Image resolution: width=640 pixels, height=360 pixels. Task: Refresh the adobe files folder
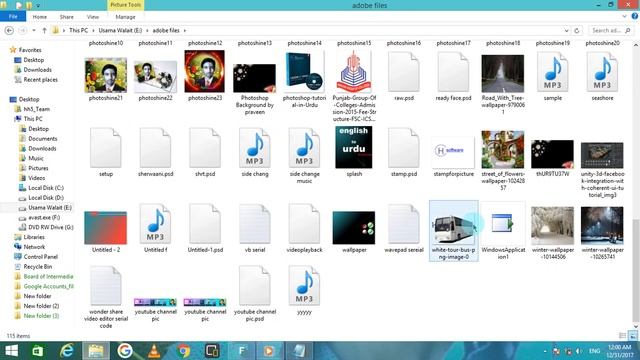tap(577, 31)
